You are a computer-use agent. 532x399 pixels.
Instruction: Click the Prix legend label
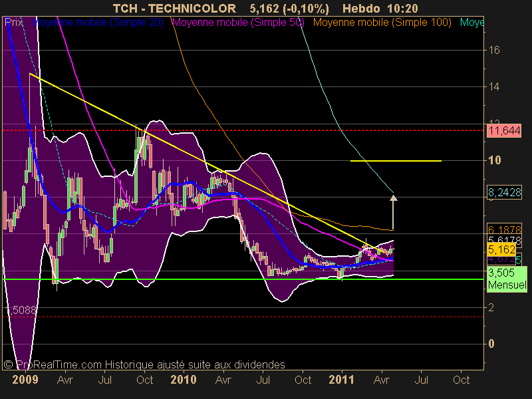tap(14, 23)
